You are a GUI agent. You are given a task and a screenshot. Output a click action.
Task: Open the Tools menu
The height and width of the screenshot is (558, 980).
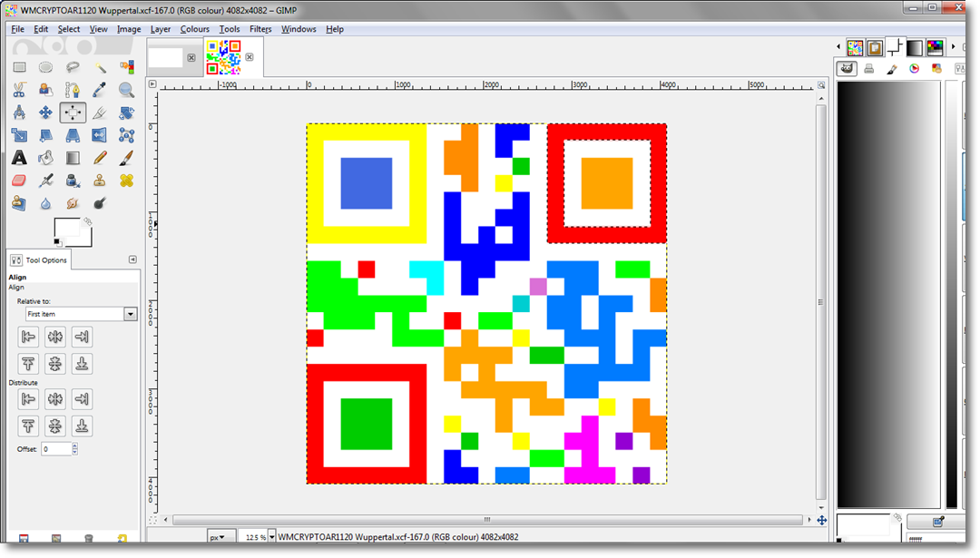click(230, 29)
